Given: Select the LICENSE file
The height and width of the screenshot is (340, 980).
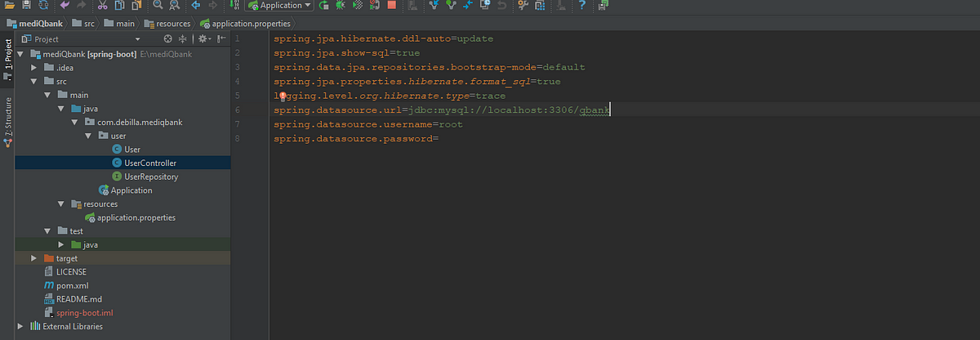Looking at the screenshot, I should 65,271.
